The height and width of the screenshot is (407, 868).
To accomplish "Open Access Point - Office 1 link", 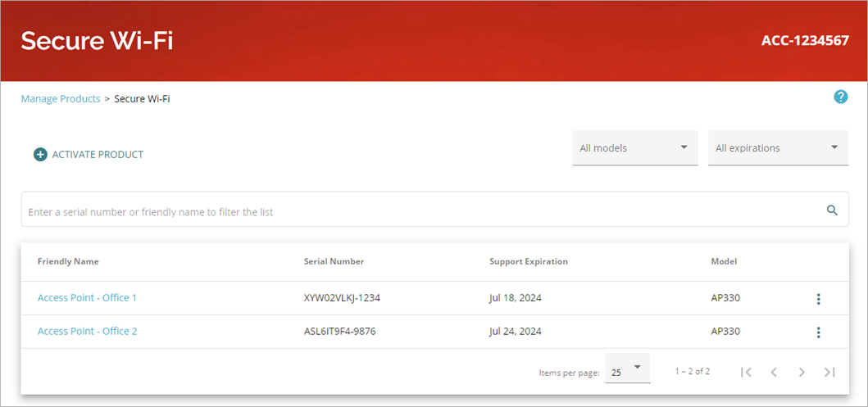I will [x=87, y=298].
